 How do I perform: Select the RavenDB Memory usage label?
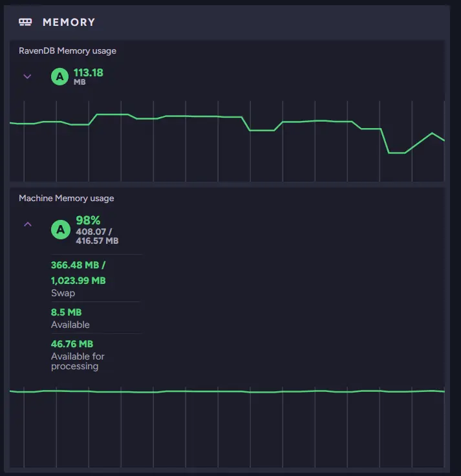(67, 50)
